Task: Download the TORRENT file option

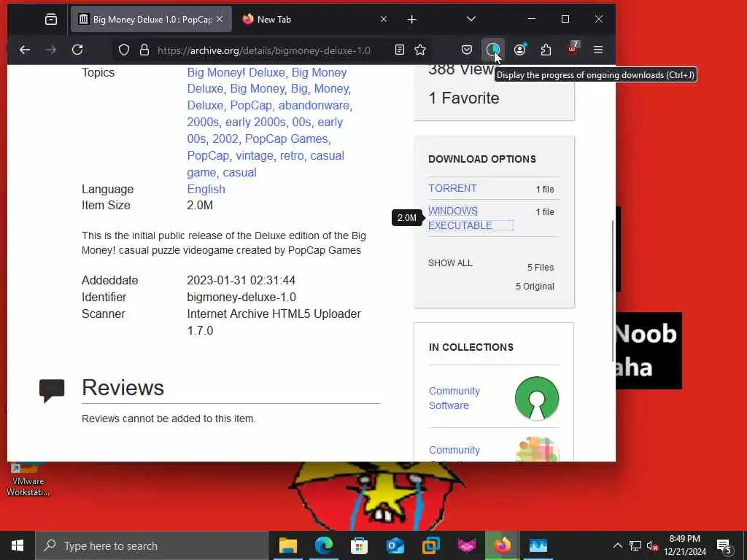Action: (452, 188)
